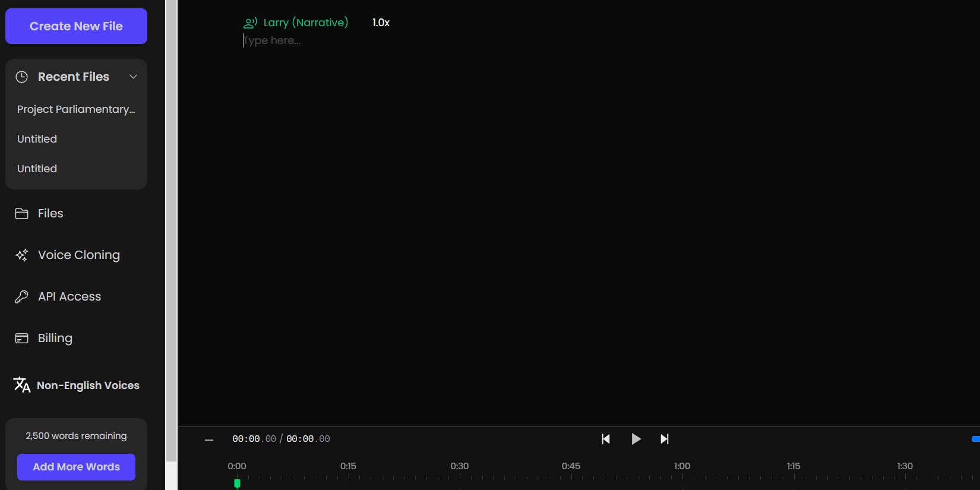Open the 1.0x speed selector

point(381,23)
